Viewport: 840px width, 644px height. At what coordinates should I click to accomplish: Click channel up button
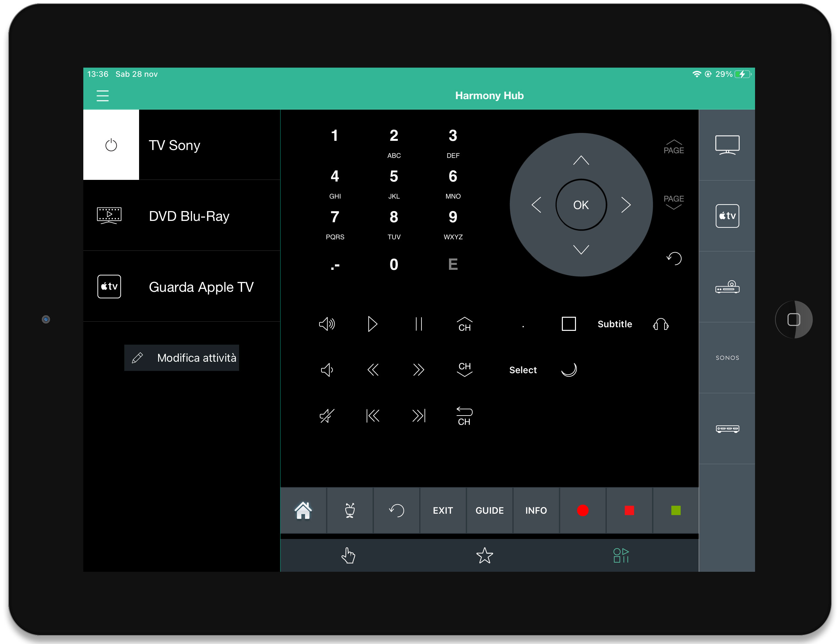464,324
